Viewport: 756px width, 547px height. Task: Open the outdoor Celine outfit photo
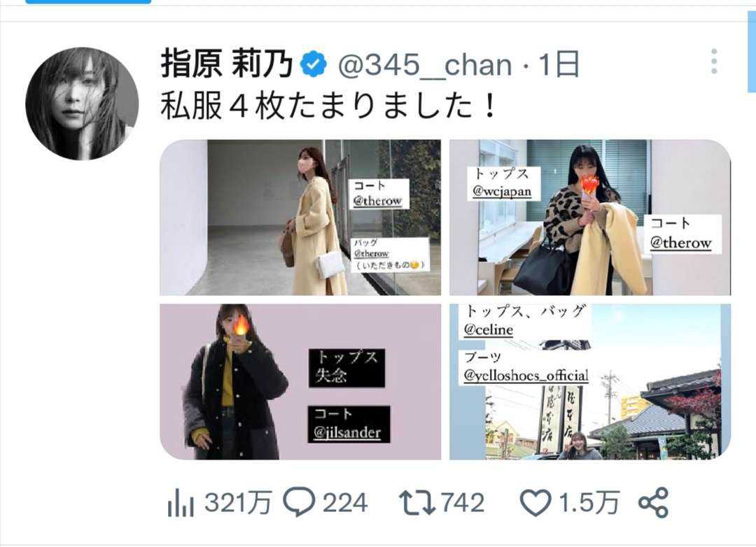(590, 382)
